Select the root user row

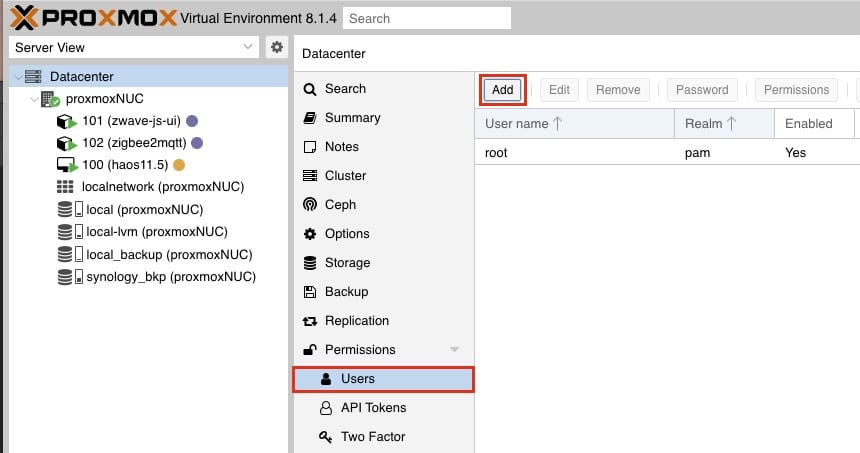pos(667,152)
